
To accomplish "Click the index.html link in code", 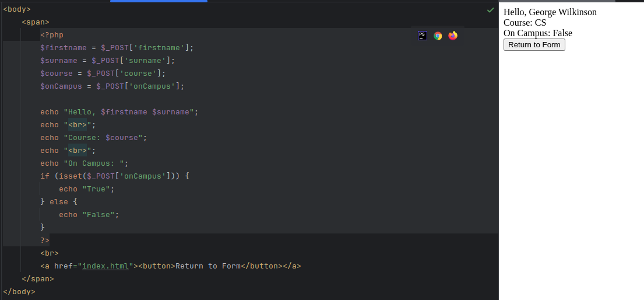I will click(105, 266).
